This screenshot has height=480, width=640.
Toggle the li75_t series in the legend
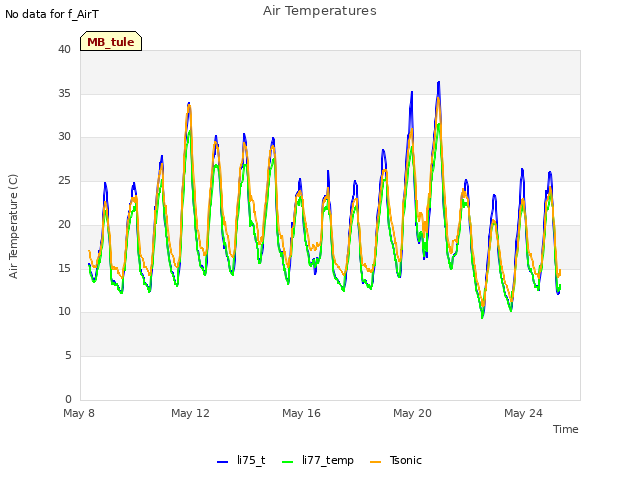pyautogui.click(x=241, y=461)
